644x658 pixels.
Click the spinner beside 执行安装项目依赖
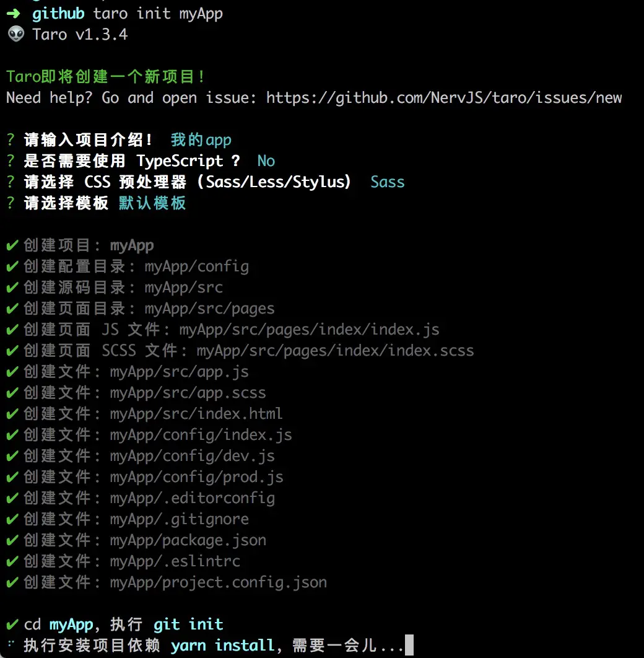[x=11, y=643]
